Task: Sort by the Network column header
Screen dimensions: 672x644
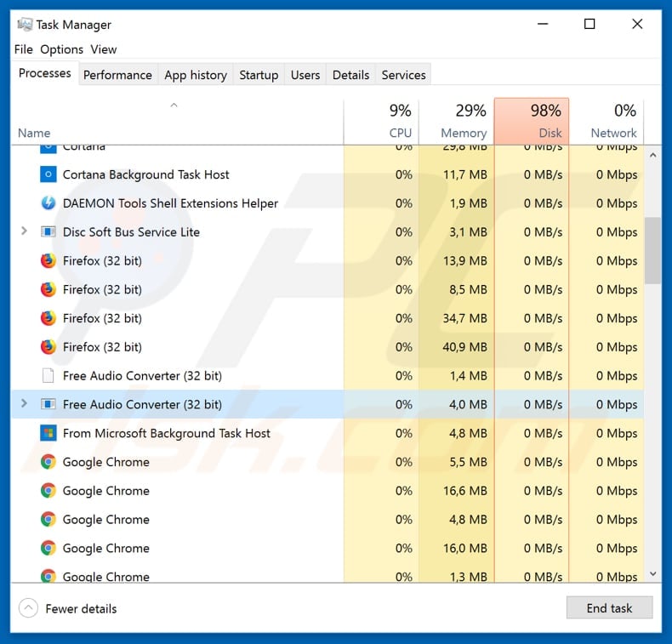Action: [x=607, y=123]
